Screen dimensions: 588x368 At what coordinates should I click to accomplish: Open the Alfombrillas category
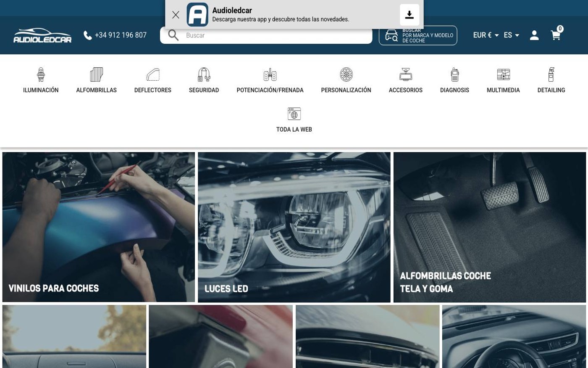96,90
